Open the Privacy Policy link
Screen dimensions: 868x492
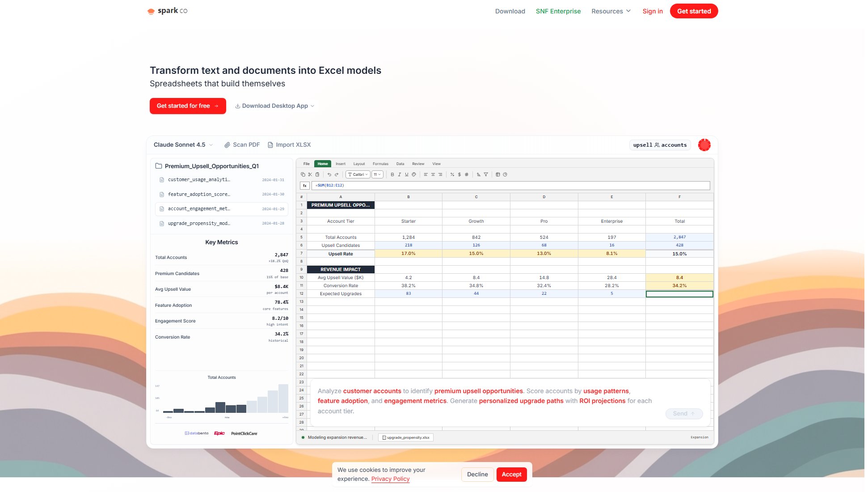coord(390,479)
